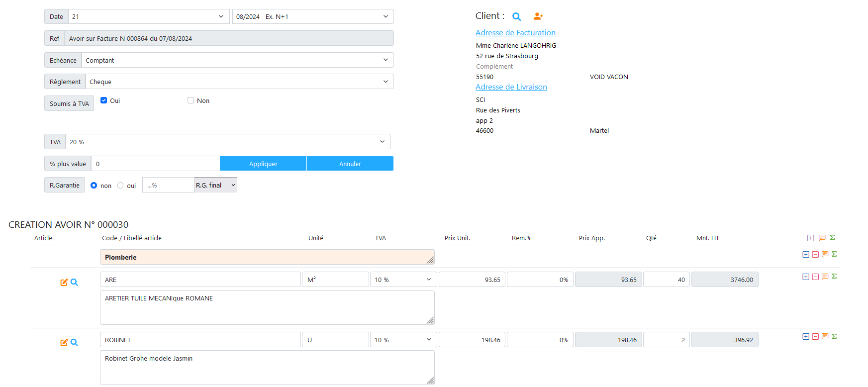Screen dimensions: 868x387
Task: Click the Mnt. HT value 3746.00
Action: (725, 280)
